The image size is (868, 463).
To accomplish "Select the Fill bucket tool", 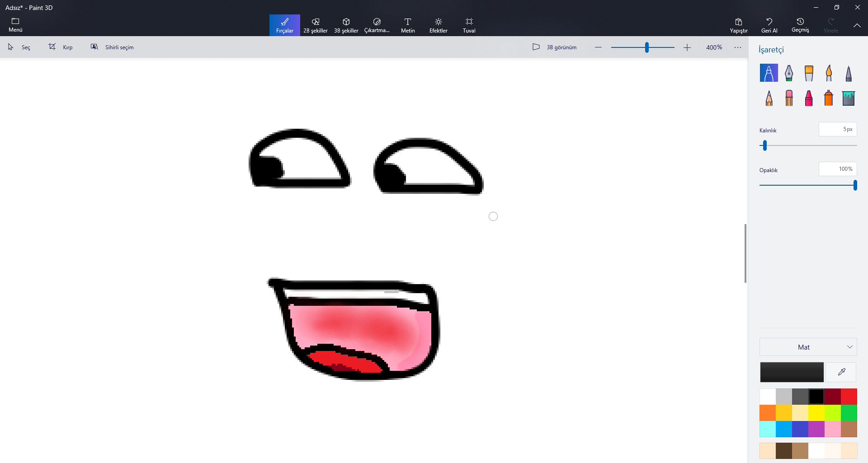I will click(x=848, y=98).
